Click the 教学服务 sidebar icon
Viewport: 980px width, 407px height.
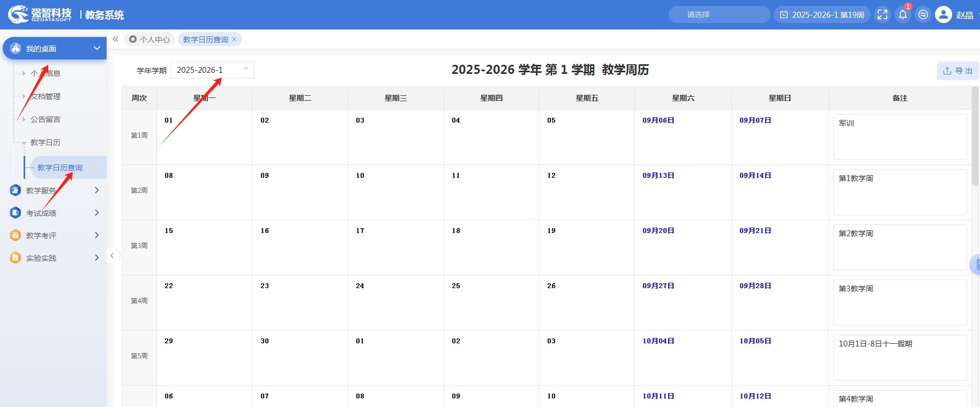tap(16, 190)
